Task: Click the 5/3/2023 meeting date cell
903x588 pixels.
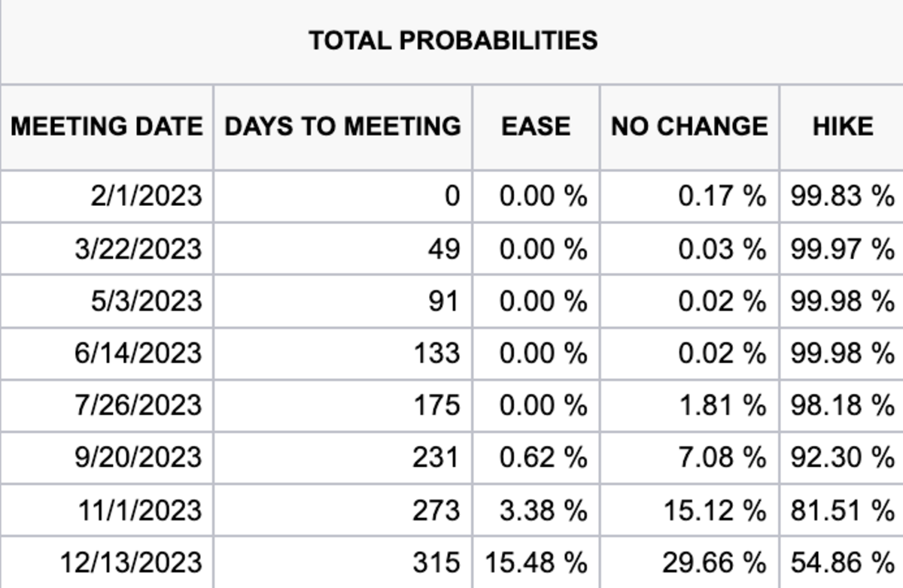Action: click(147, 301)
